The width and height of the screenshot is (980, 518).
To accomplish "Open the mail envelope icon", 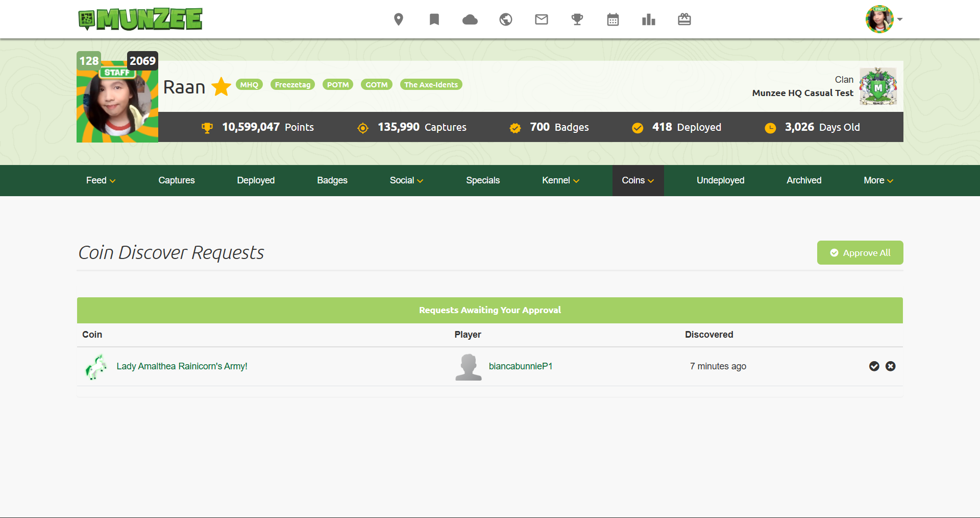I will click(542, 19).
